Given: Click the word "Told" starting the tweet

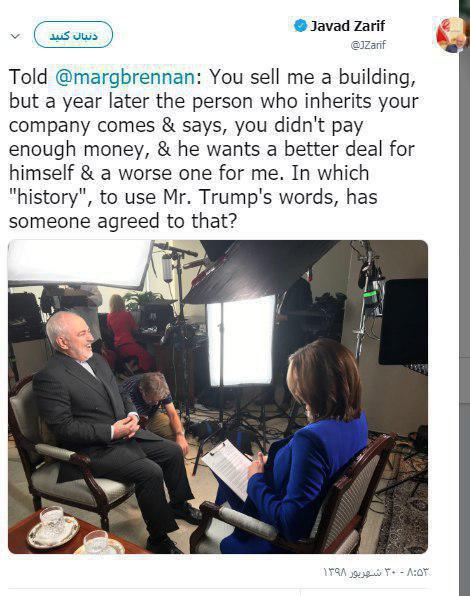Looking at the screenshot, I should pos(28,77).
